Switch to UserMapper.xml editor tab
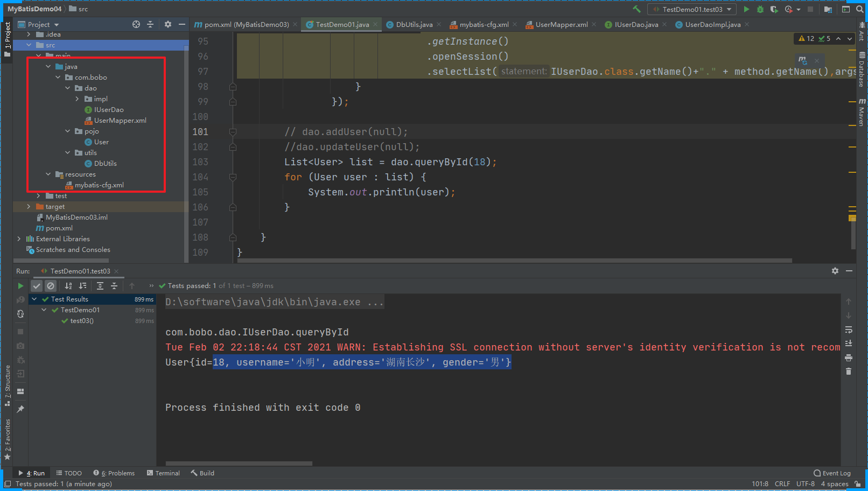 [561, 24]
